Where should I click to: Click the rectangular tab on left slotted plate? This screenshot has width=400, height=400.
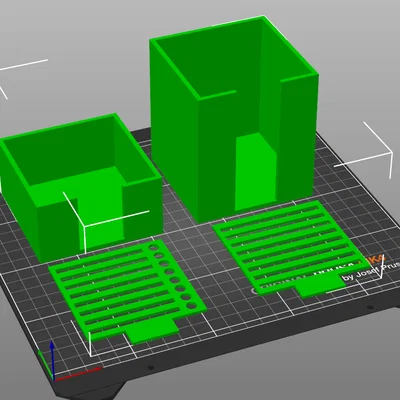[x=152, y=331]
